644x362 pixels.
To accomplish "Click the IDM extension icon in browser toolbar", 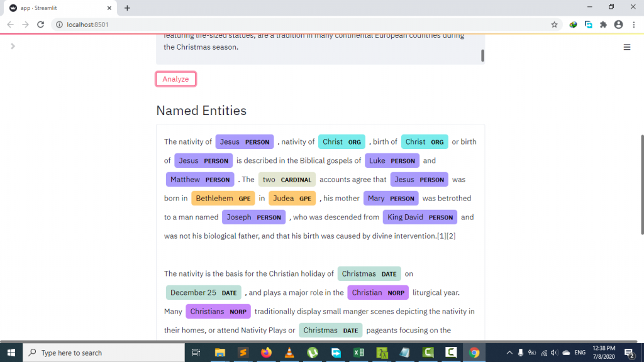I will (x=573, y=24).
